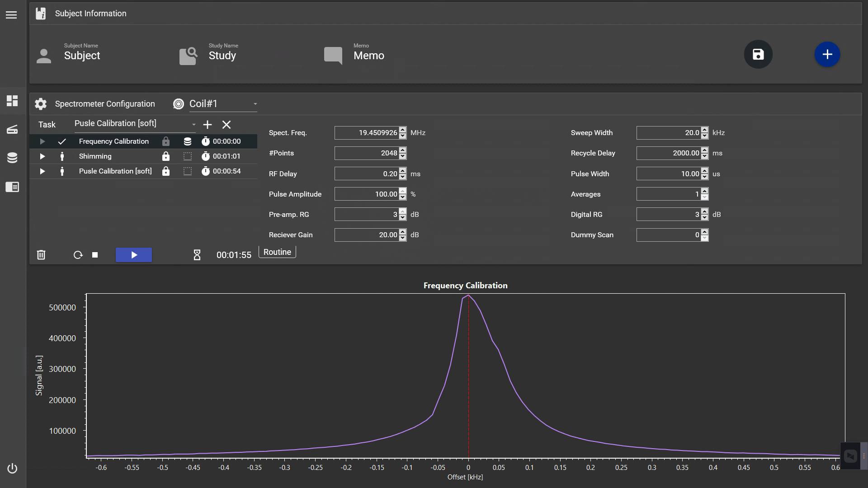Expand the Shimming task row arrow
Screen dimensions: 868x488
coord(42,156)
